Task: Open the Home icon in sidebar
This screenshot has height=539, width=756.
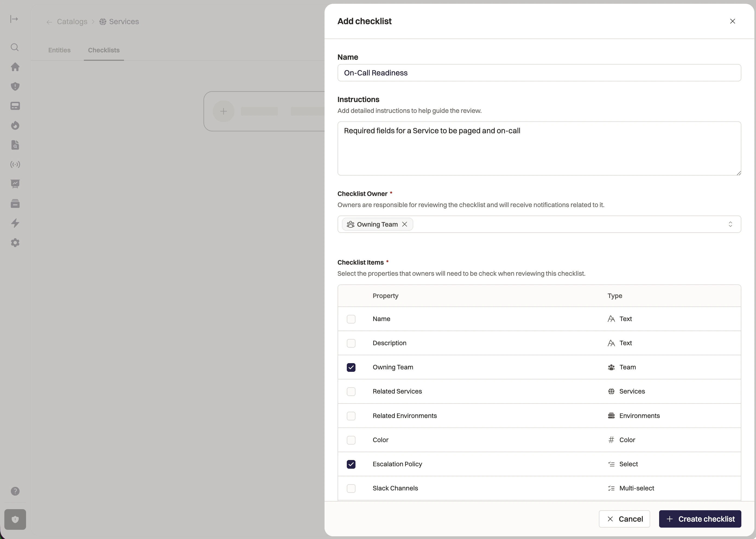Action: click(15, 67)
